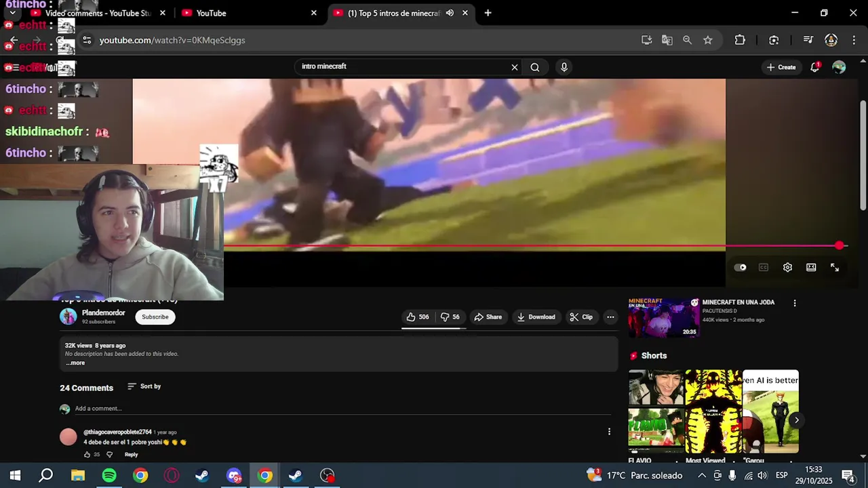Viewport: 868px width, 488px height.
Task: Open the 'AI is better' Short
Action: [x=770, y=411]
